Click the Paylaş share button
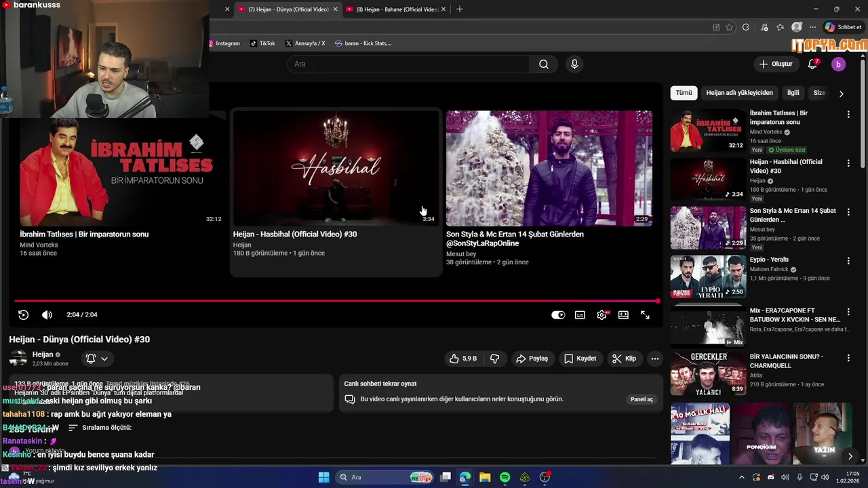Screen dimensions: 868x488 pyautogui.click(x=532, y=359)
